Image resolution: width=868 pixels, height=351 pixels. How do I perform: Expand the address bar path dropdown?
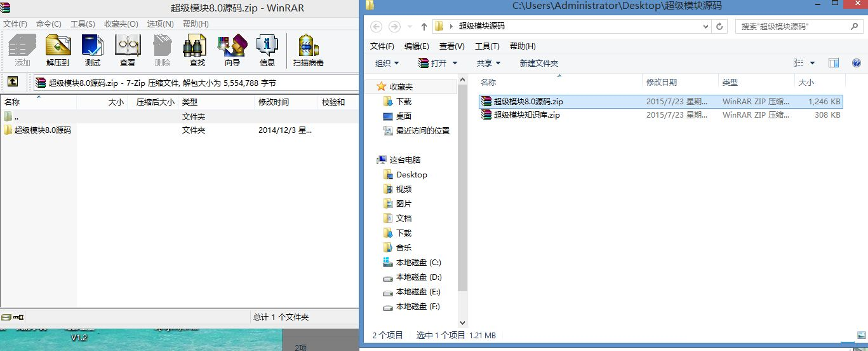[x=705, y=27]
